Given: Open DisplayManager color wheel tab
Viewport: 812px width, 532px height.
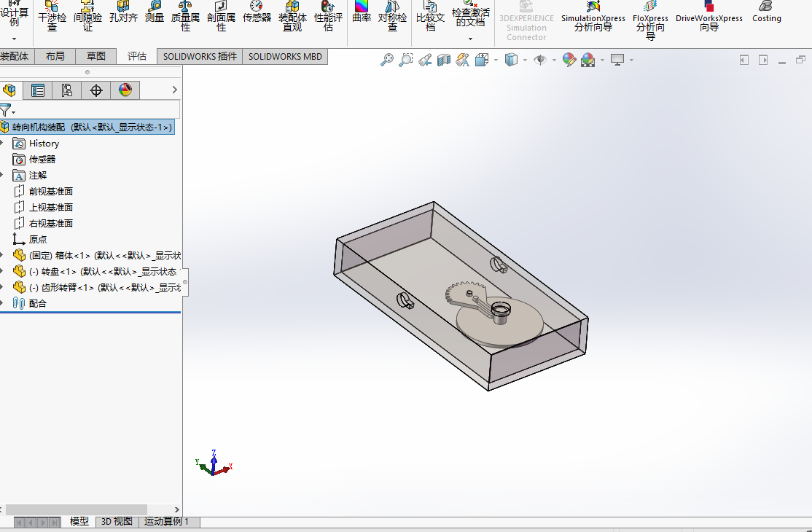Looking at the screenshot, I should 125,90.
